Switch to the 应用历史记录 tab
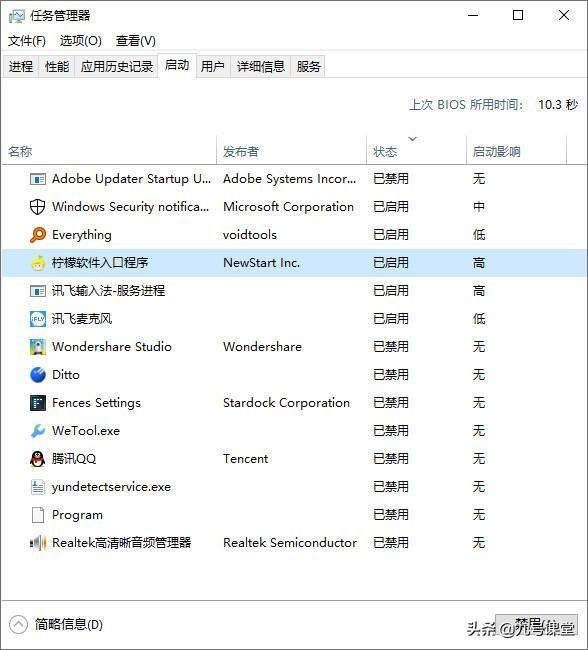Screen dimensions: 588x650 [117, 66]
